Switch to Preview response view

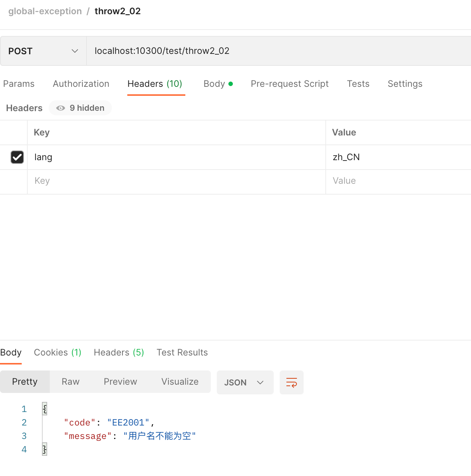pyautogui.click(x=120, y=382)
